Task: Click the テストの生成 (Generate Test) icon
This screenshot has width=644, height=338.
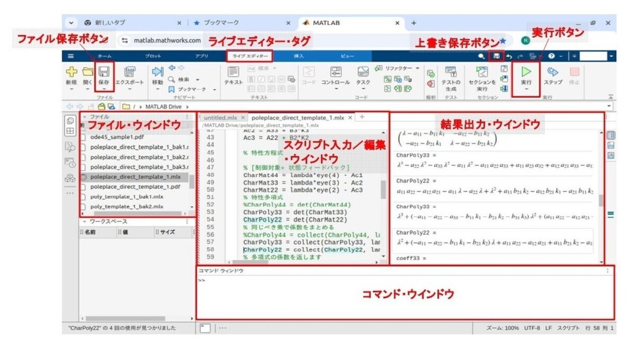Action: click(451, 71)
